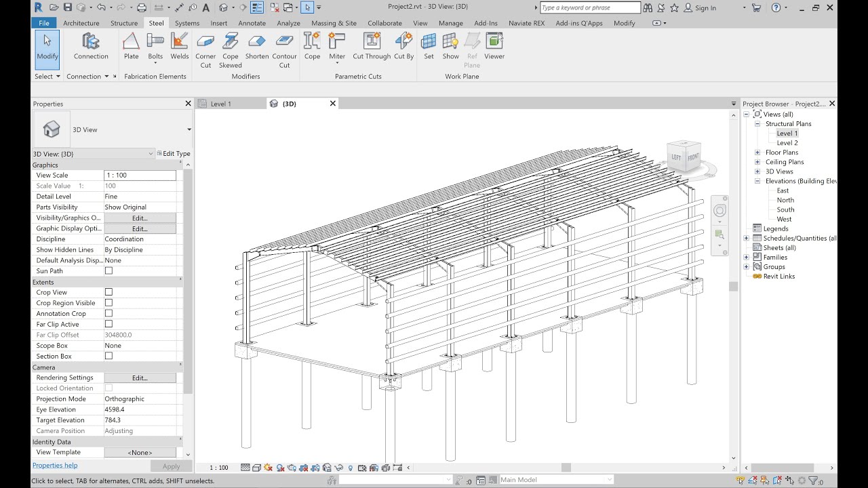Viewport: 868px width, 488px height.
Task: Select the Shorten modifier
Action: [257, 46]
